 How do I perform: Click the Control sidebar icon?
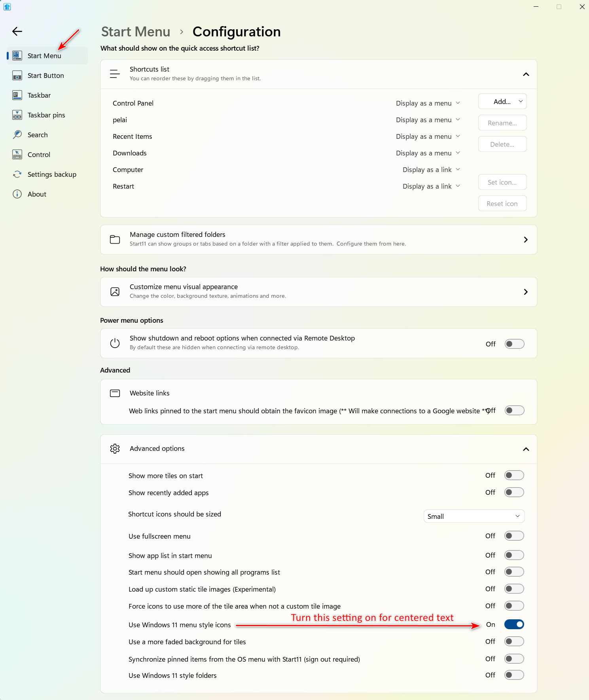pos(17,155)
